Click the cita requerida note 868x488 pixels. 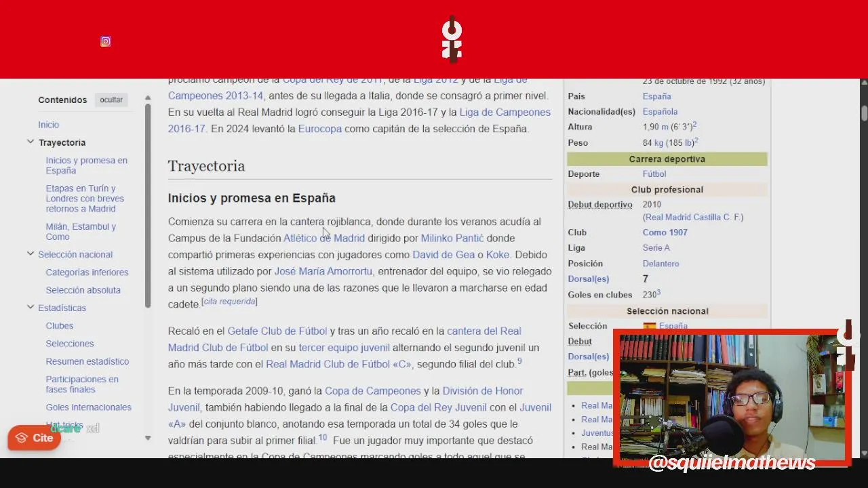click(229, 302)
